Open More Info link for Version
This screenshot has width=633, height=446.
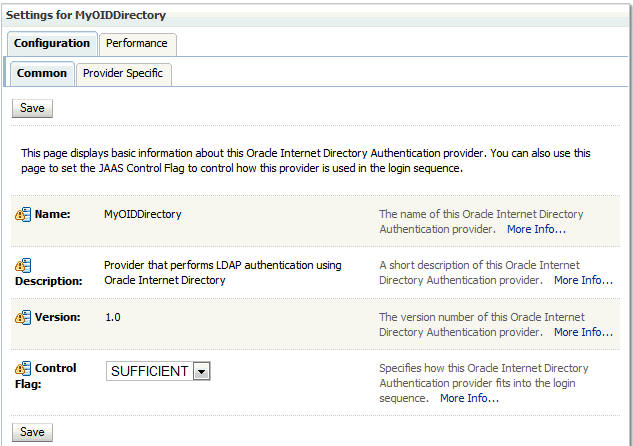tap(583, 332)
